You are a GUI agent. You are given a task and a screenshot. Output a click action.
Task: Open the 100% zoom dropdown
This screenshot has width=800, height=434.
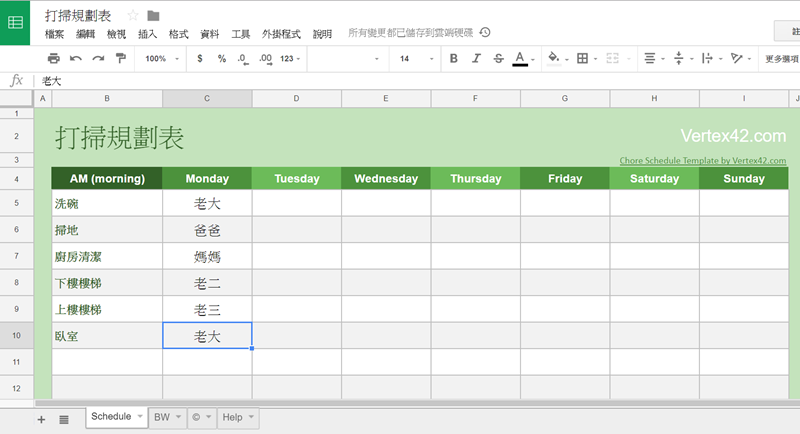(160, 59)
